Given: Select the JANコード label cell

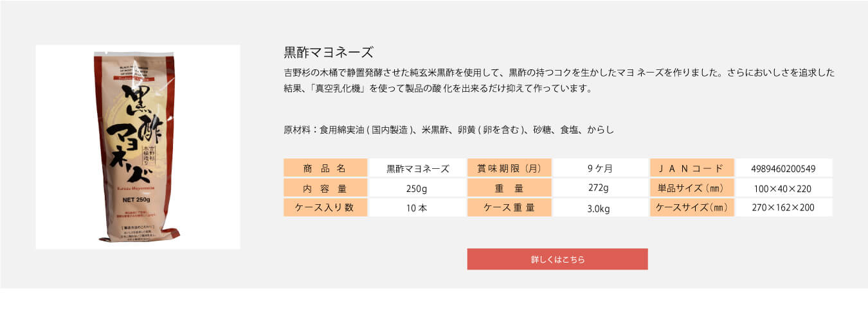Looking at the screenshot, I should pyautogui.click(x=692, y=169).
